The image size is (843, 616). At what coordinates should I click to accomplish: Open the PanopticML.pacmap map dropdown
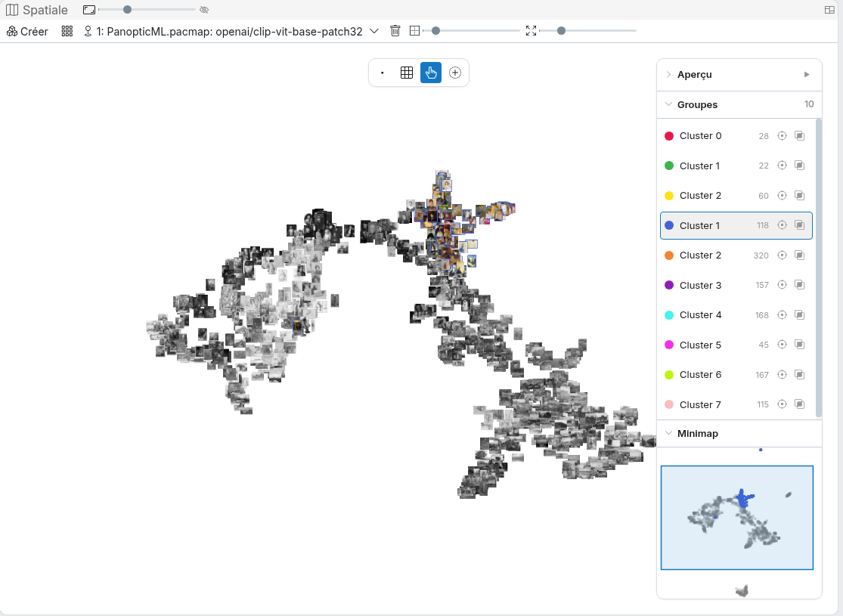click(x=231, y=31)
